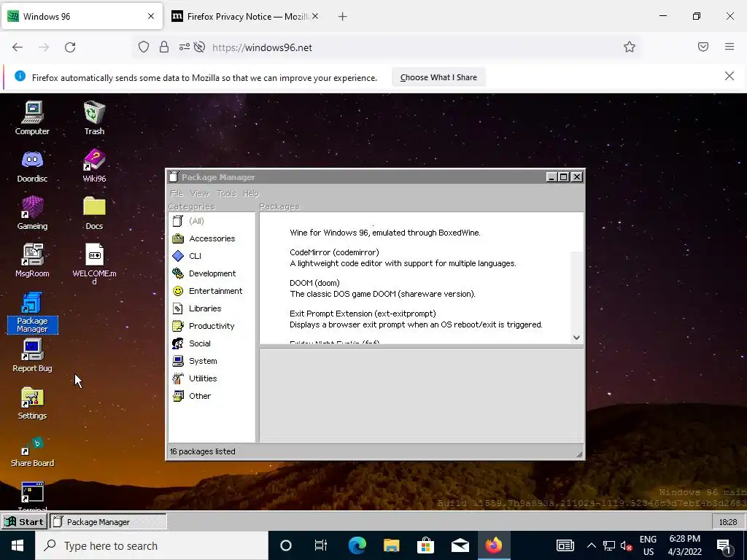The width and height of the screenshot is (747, 560).
Task: Open the Trash desktop icon
Action: pos(94,117)
